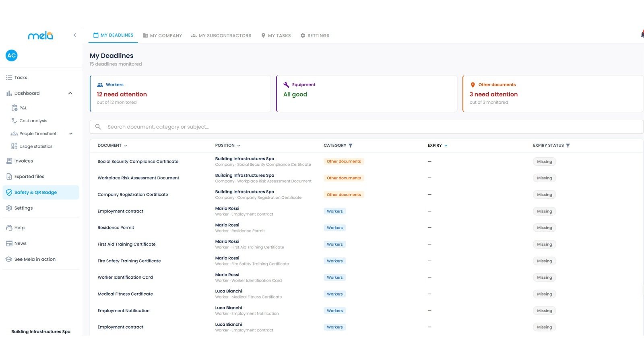Open Exported files
The image size is (644, 362).
(x=29, y=177)
